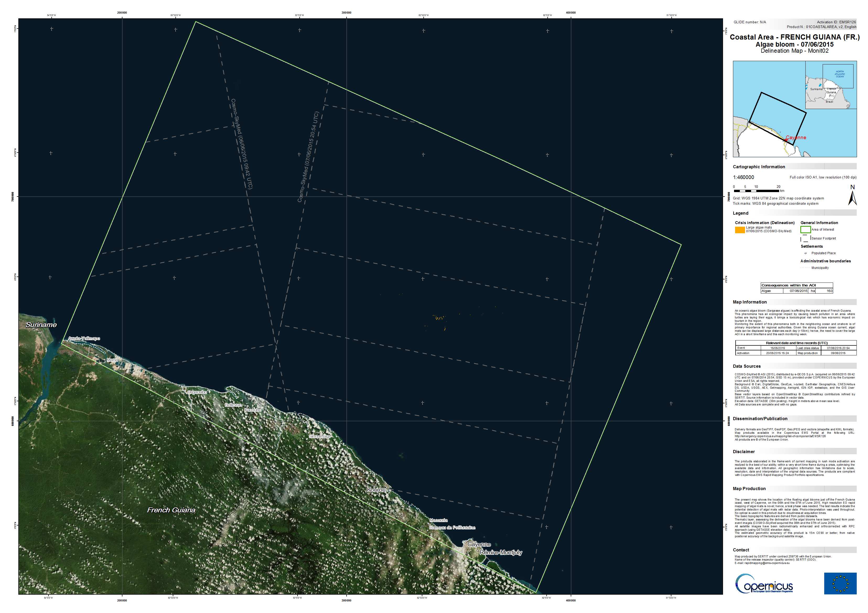The image size is (868, 613).
Task: Click the orange Large algae mats swatch
Action: tap(740, 230)
